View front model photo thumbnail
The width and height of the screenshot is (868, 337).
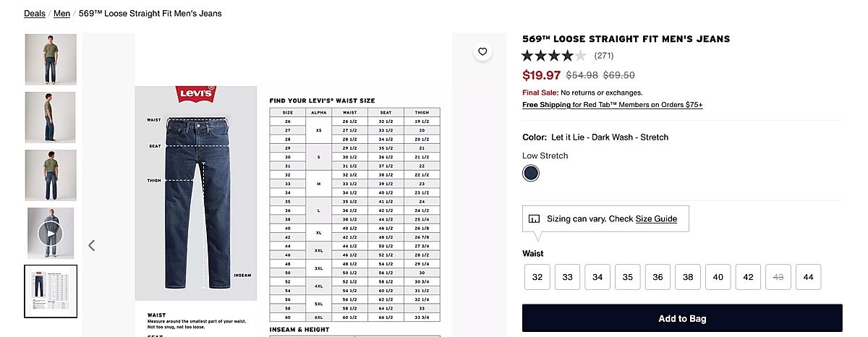tap(51, 59)
